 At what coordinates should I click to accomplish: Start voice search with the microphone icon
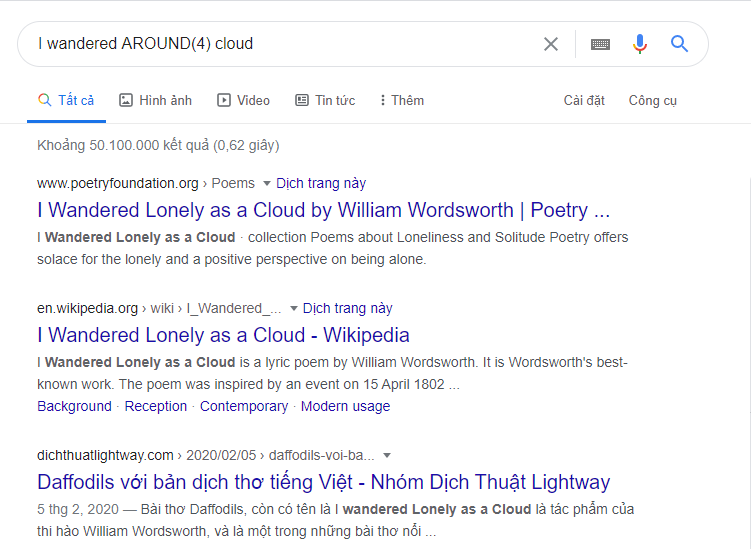[x=639, y=44]
